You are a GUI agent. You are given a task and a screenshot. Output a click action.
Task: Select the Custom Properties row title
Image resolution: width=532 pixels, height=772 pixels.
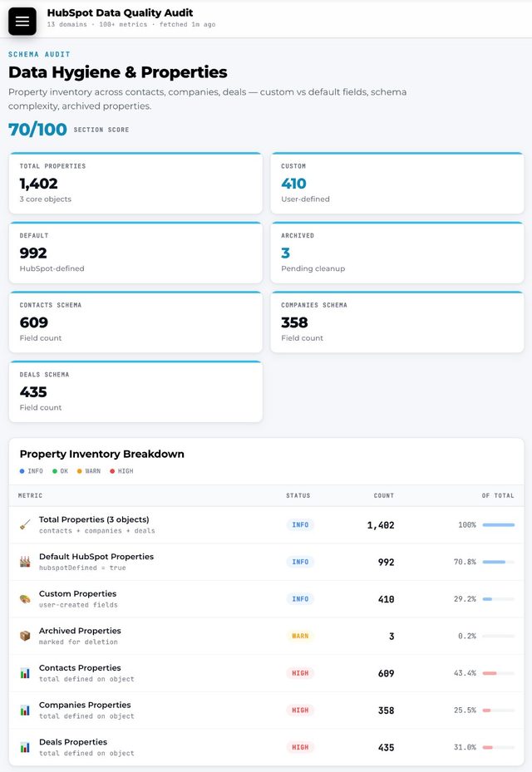[x=78, y=594]
